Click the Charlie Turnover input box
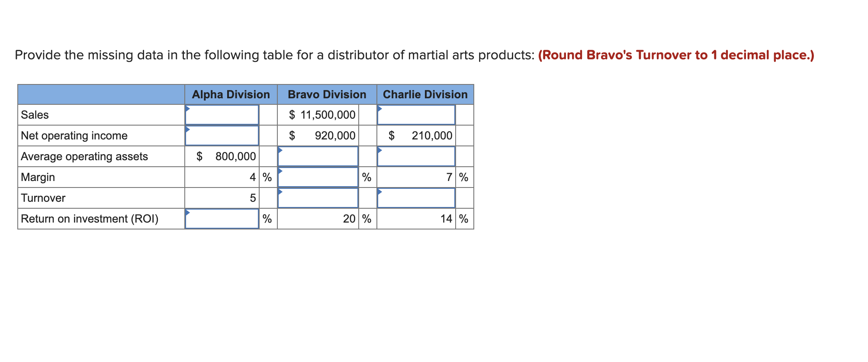 416,198
